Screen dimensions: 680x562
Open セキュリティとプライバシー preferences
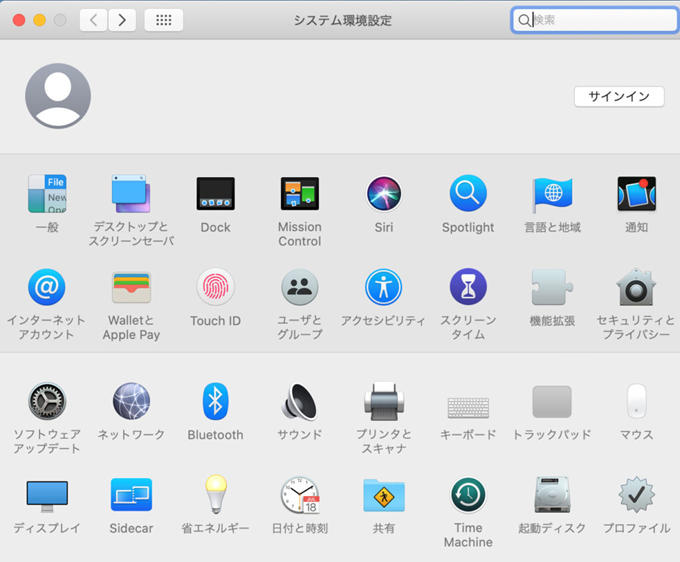point(636,287)
